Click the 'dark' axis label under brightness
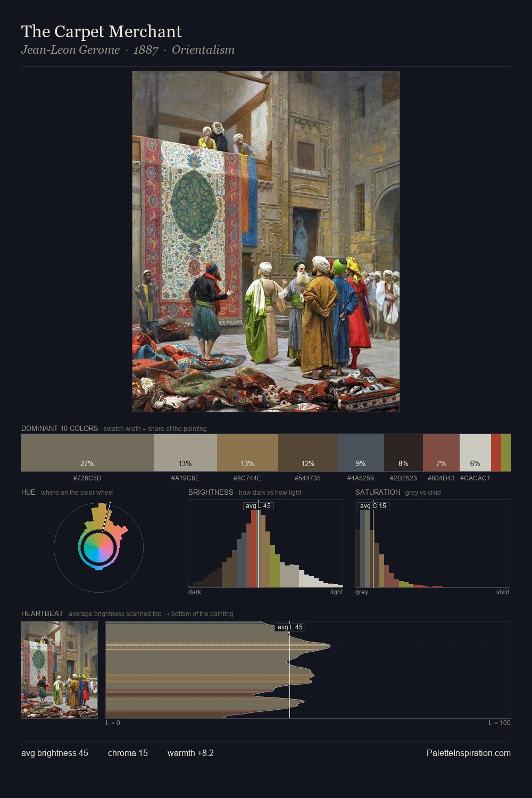This screenshot has height=798, width=532. (x=195, y=592)
